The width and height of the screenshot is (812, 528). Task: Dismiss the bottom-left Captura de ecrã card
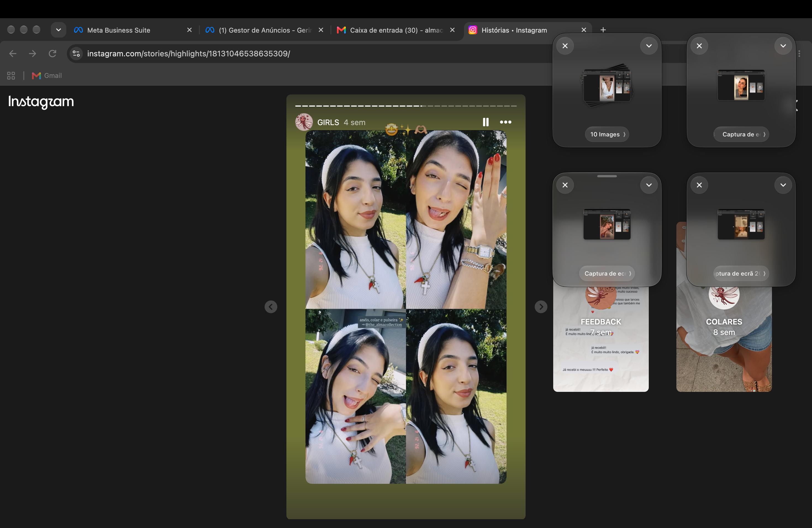[x=565, y=185]
